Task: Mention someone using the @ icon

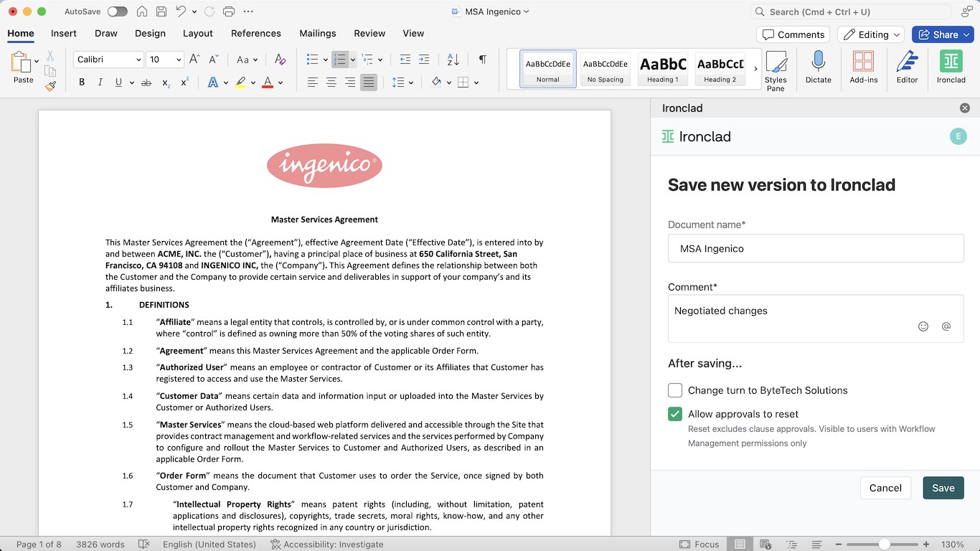Action: click(x=946, y=326)
